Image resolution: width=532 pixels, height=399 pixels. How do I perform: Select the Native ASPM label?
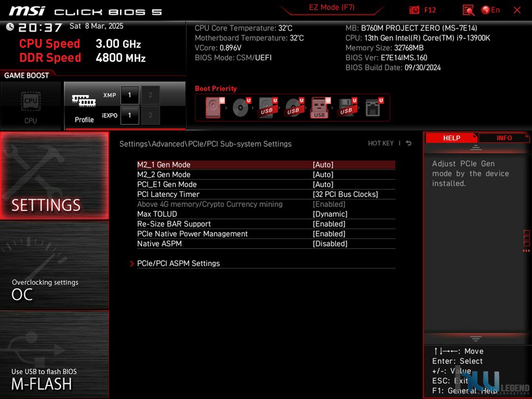click(159, 244)
